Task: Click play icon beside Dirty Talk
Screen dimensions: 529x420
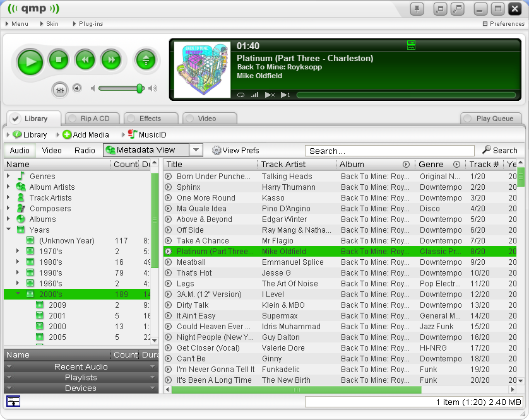Action: (x=169, y=305)
